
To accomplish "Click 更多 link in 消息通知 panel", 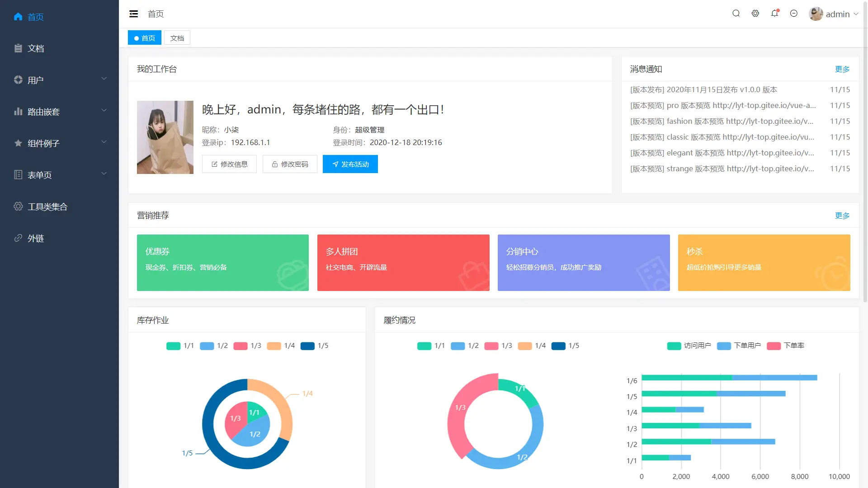I will click(x=842, y=69).
